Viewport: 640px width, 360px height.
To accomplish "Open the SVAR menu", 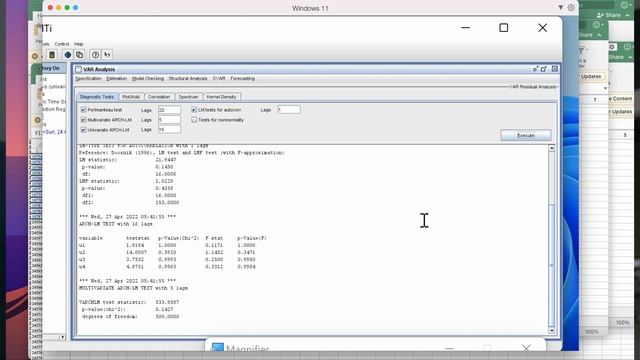I will pyautogui.click(x=219, y=78).
